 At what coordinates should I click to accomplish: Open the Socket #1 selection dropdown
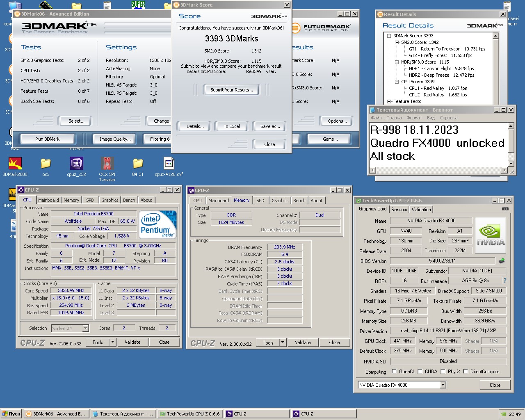[85, 328]
